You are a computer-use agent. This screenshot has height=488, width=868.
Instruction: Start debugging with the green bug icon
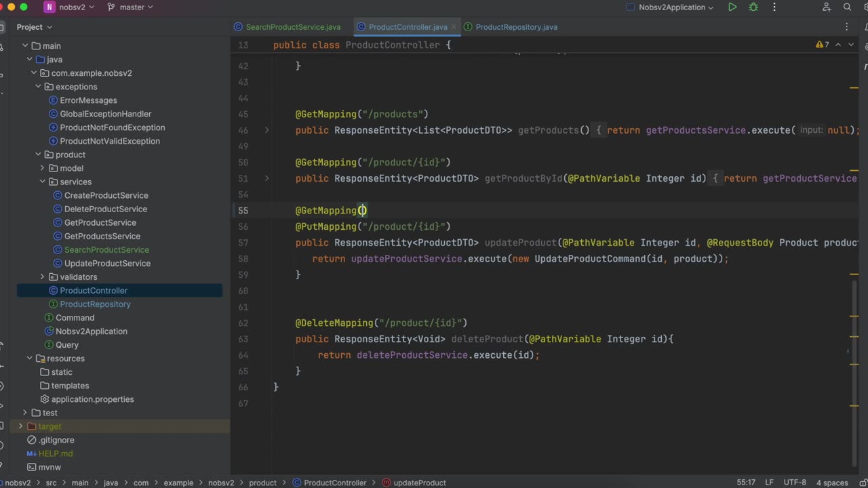pyautogui.click(x=753, y=7)
